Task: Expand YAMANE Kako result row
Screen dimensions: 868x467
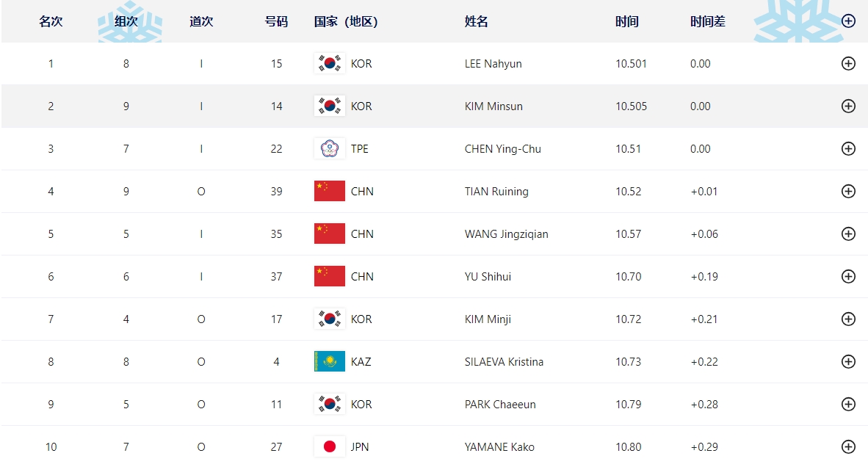Action: click(848, 446)
